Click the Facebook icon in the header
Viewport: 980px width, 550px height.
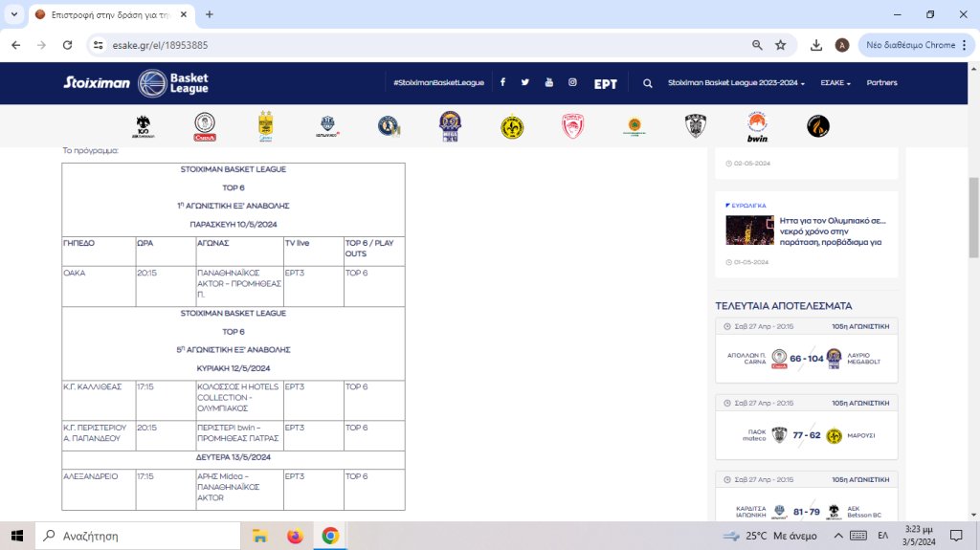502,83
